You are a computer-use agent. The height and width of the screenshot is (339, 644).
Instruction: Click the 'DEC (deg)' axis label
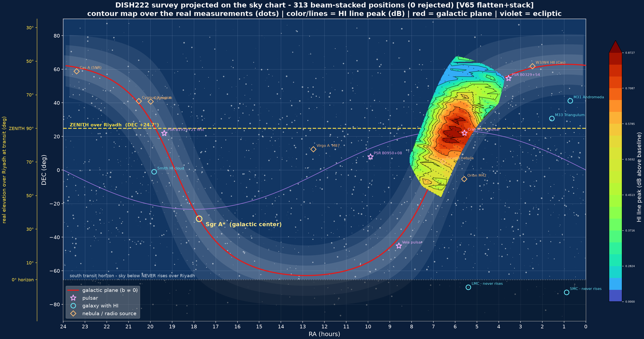tap(44, 170)
